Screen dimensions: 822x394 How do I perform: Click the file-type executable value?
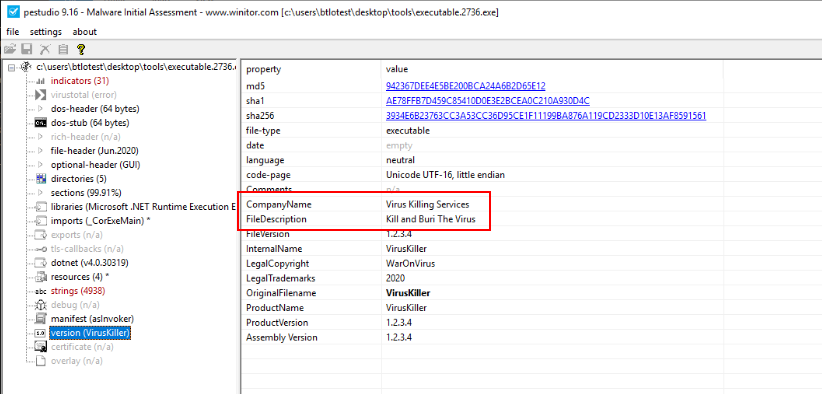click(408, 130)
